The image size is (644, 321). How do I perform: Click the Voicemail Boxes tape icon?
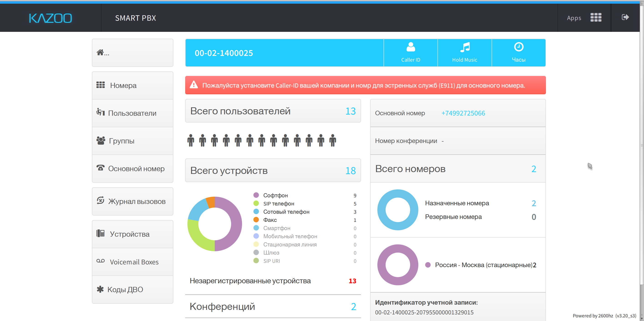click(x=101, y=261)
